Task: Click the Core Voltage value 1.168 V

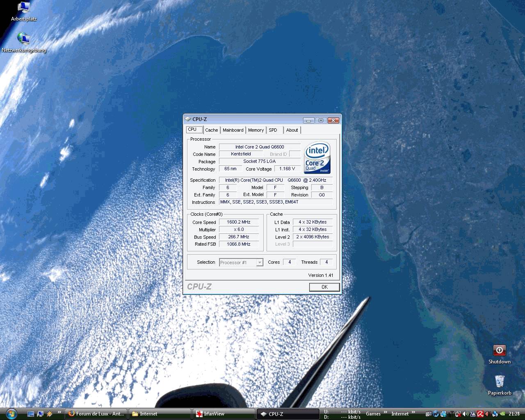Action: tap(287, 169)
